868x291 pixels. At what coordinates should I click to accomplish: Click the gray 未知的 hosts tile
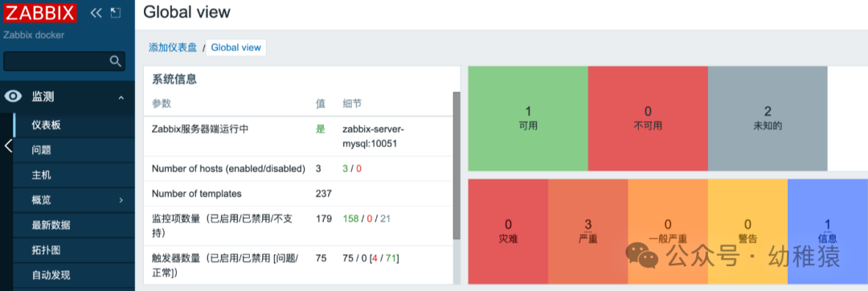click(x=768, y=118)
